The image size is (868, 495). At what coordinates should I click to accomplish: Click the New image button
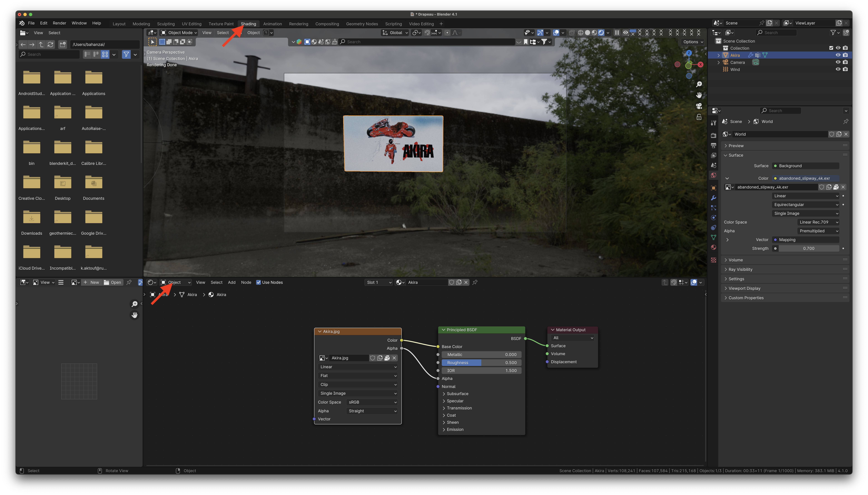click(x=91, y=283)
